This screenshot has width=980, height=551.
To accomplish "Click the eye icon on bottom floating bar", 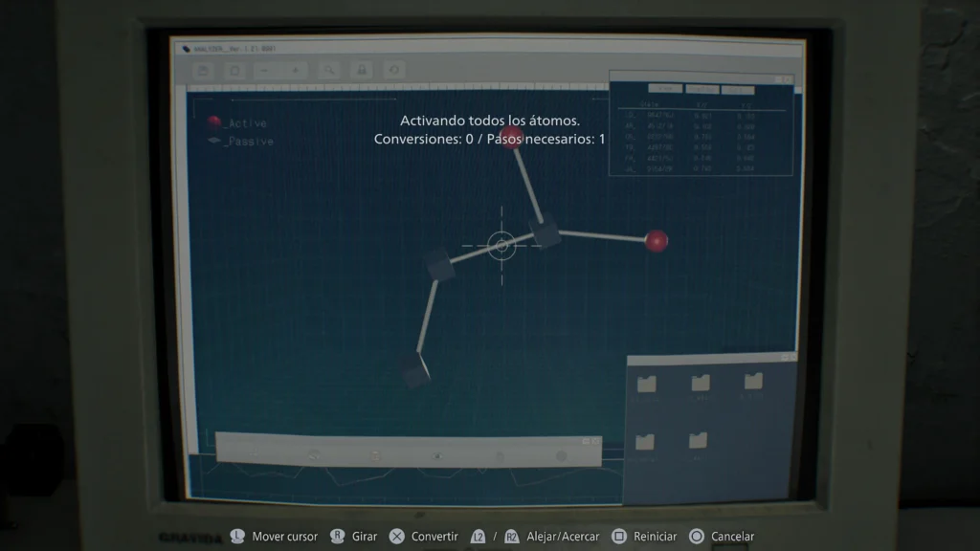I will click(x=437, y=456).
